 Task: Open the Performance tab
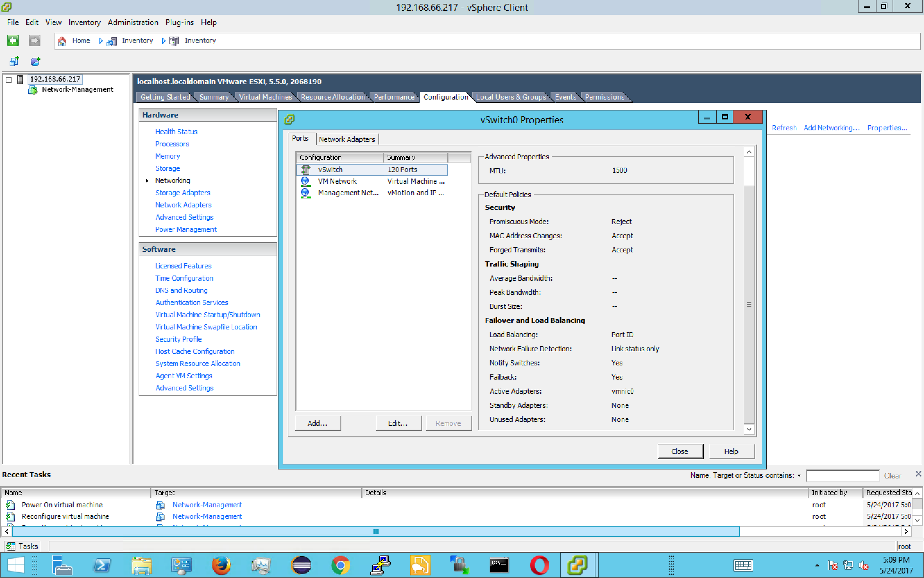394,97
